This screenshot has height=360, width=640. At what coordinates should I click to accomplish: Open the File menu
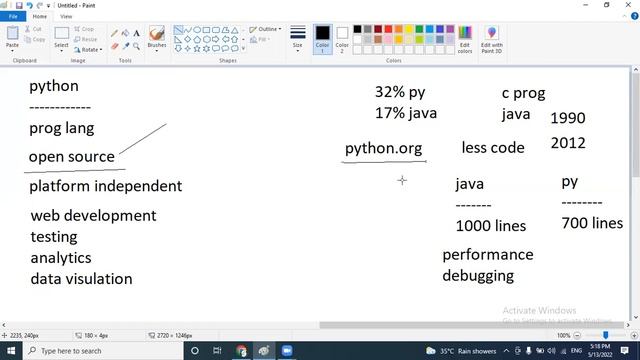coord(13,16)
